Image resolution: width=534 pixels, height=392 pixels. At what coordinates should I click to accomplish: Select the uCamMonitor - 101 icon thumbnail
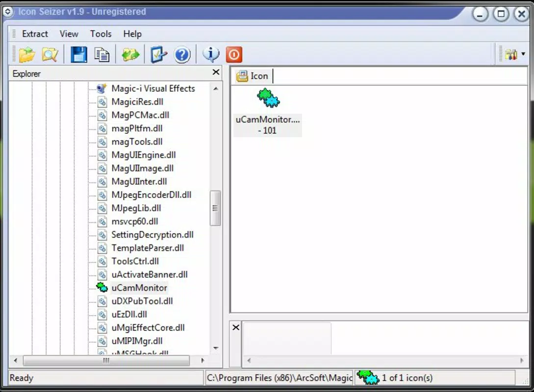pyautogui.click(x=268, y=112)
